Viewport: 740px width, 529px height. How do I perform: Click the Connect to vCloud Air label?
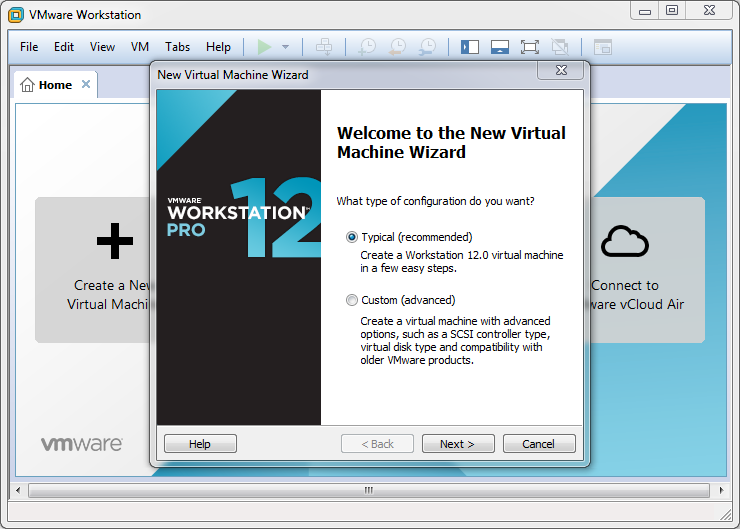[x=636, y=295]
